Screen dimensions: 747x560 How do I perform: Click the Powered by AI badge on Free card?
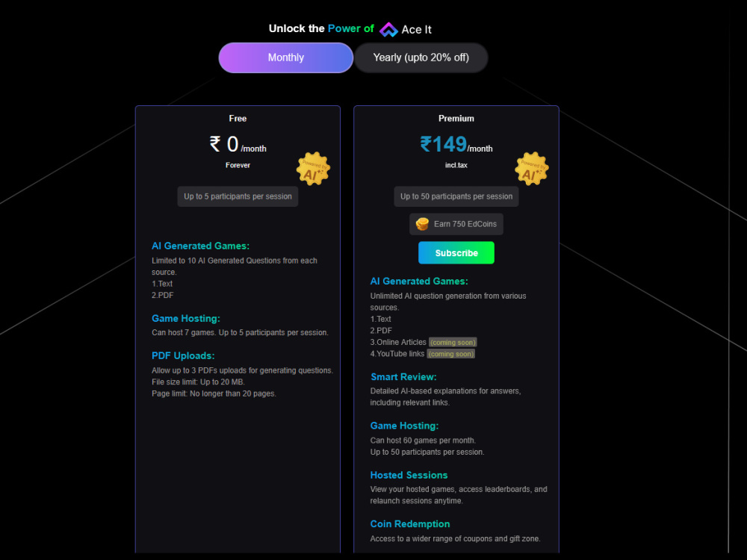point(313,169)
